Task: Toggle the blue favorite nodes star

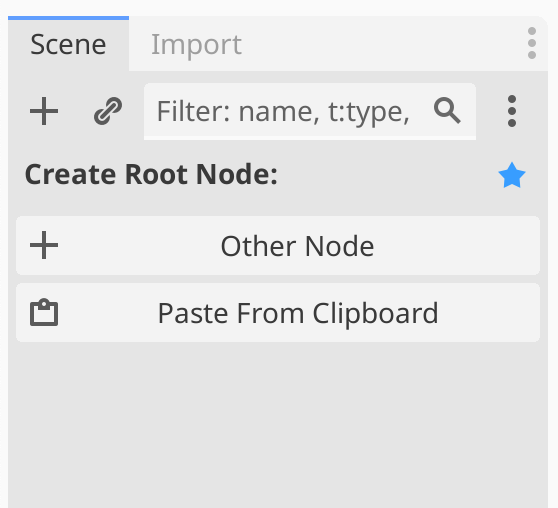Action: point(512,175)
